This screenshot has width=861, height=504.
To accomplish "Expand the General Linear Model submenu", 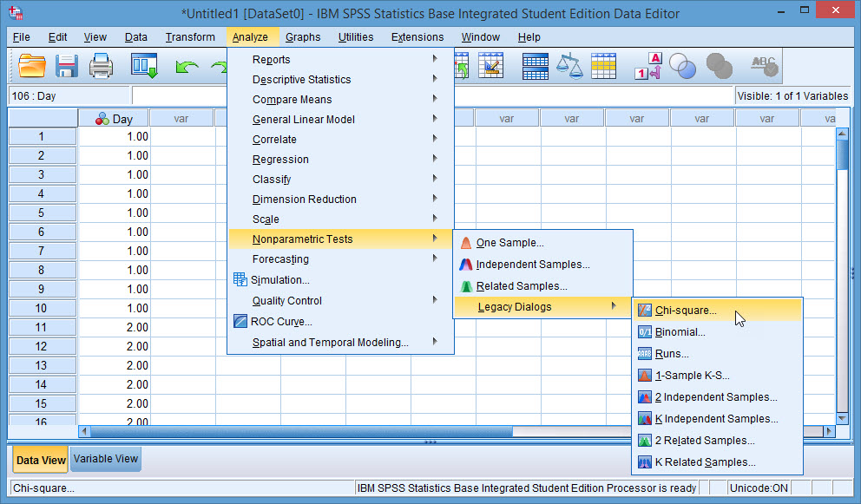I will [342, 119].
